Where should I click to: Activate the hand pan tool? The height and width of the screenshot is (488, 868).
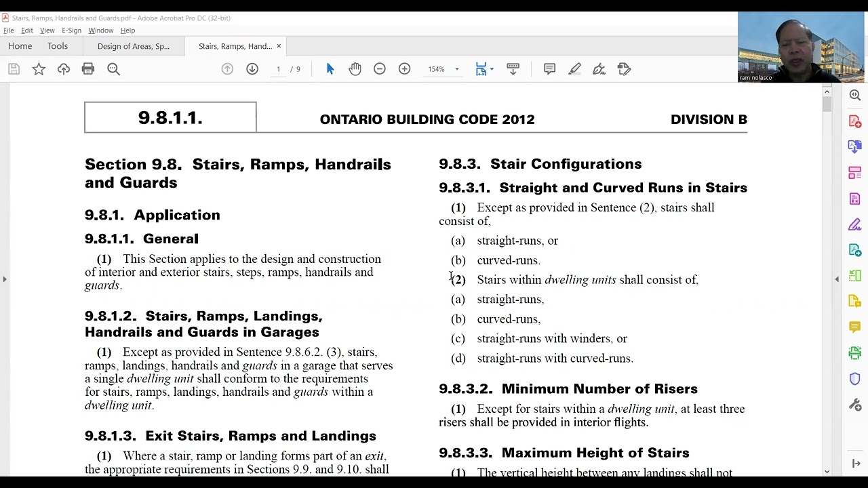coord(355,69)
